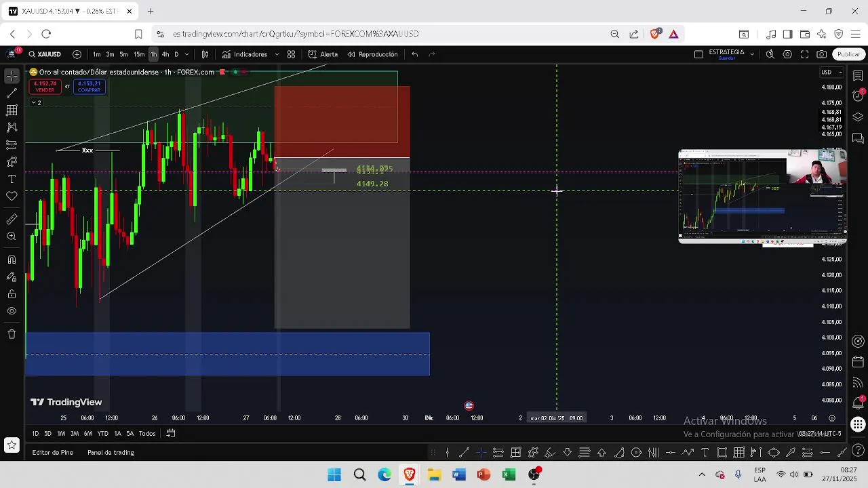This screenshot has height=488, width=868.
Task: Open the Indicadores panel
Action: point(245,54)
